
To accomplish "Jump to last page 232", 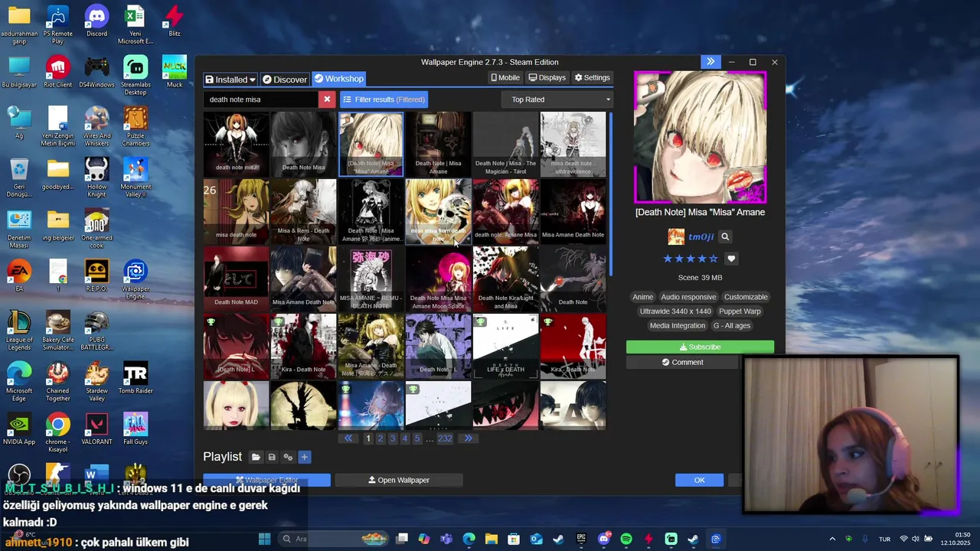I will [445, 439].
